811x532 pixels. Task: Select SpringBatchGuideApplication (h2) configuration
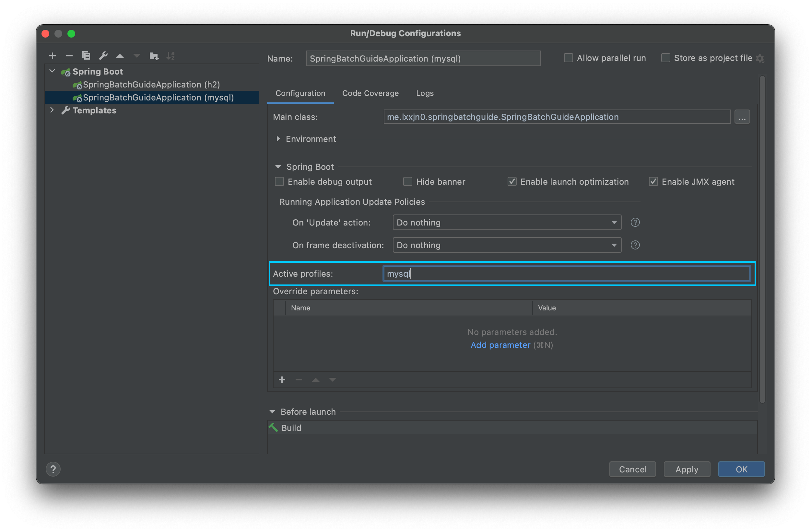[x=151, y=85]
